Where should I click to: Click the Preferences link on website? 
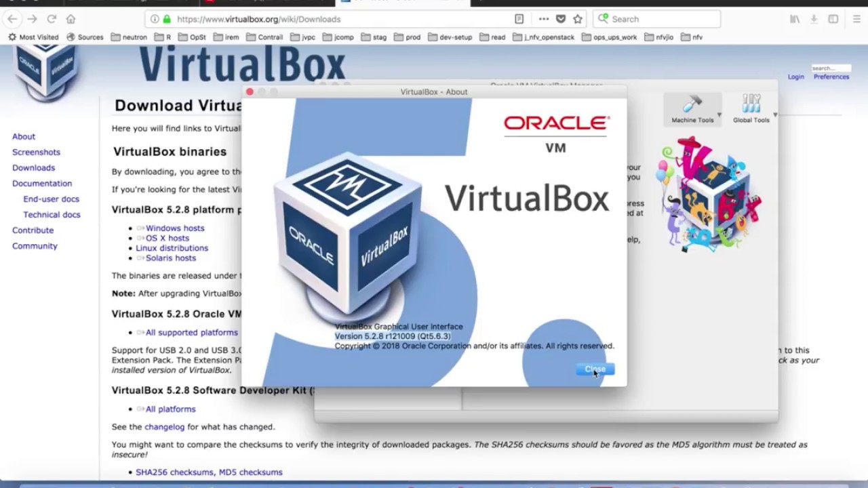(x=831, y=77)
